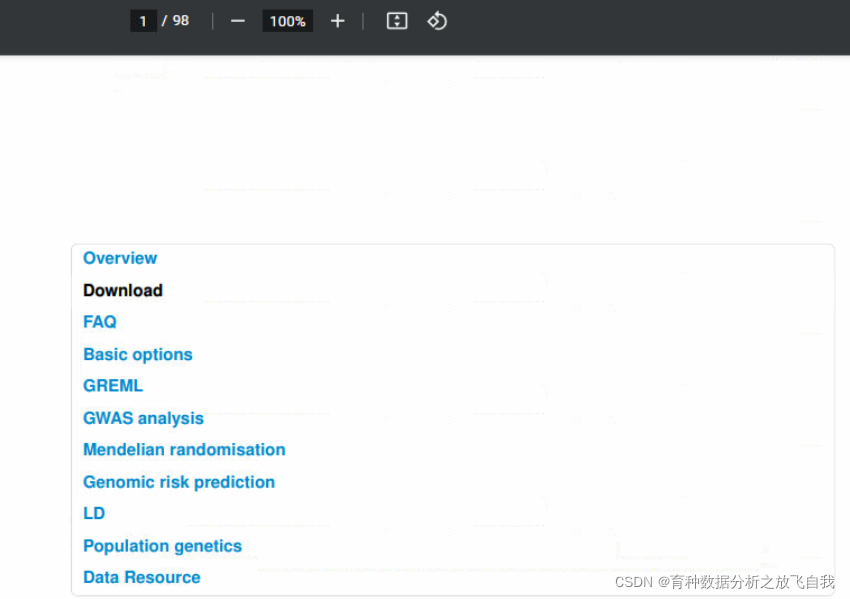Image resolution: width=850 pixels, height=599 pixels.
Task: Zoom in with the plus button
Action: [337, 21]
